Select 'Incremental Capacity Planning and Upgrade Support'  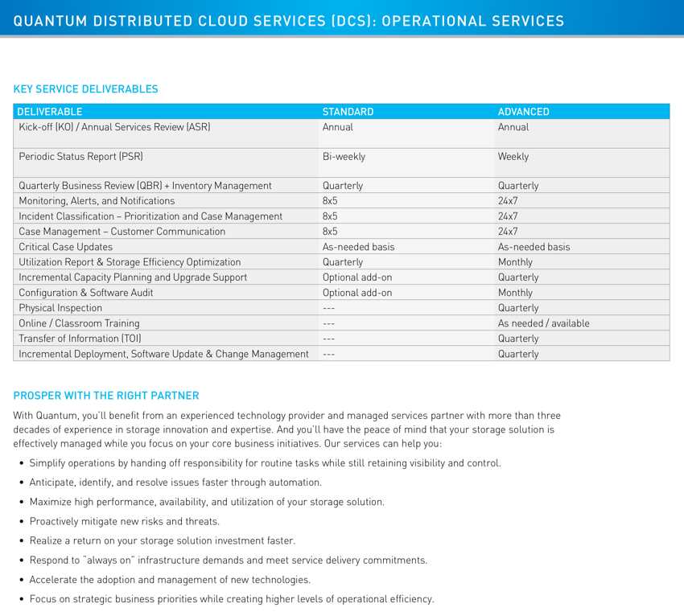pos(133,277)
